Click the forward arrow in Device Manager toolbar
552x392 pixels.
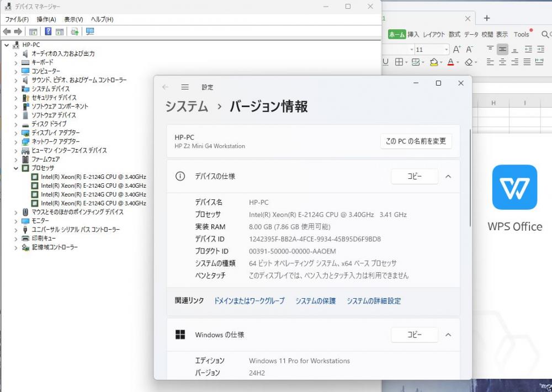click(18, 31)
